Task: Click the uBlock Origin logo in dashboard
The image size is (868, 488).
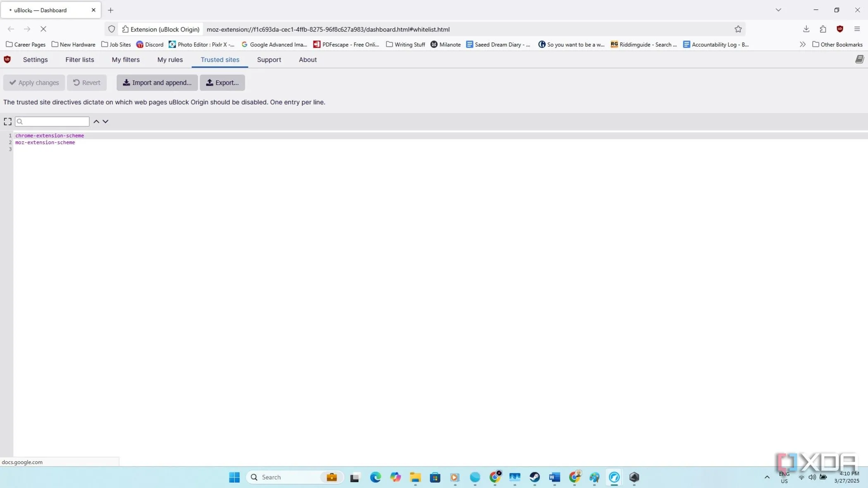Action: point(7,60)
